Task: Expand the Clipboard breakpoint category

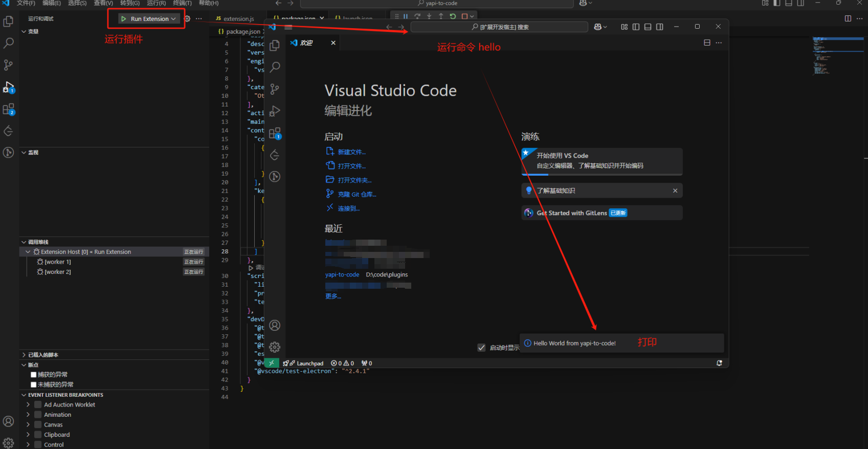Action: click(x=28, y=435)
